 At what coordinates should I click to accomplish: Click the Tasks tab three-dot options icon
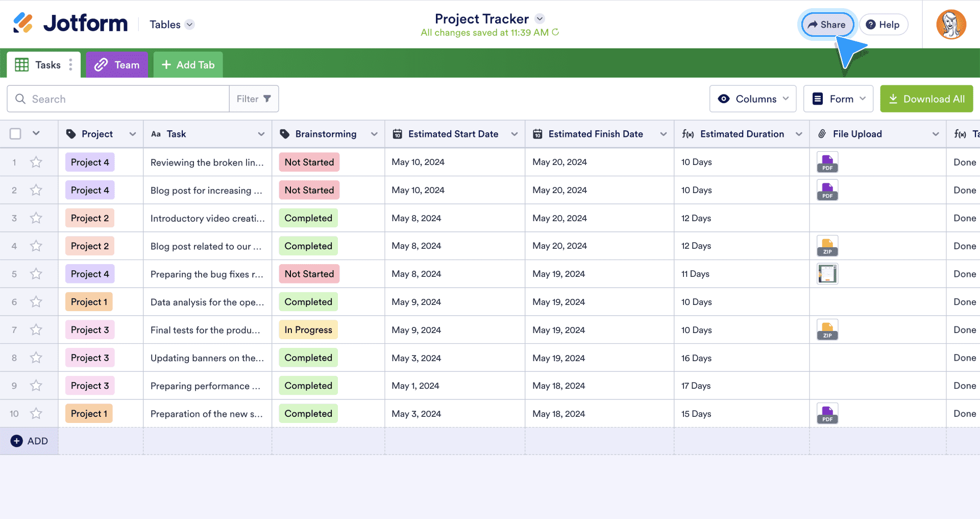[70, 65]
